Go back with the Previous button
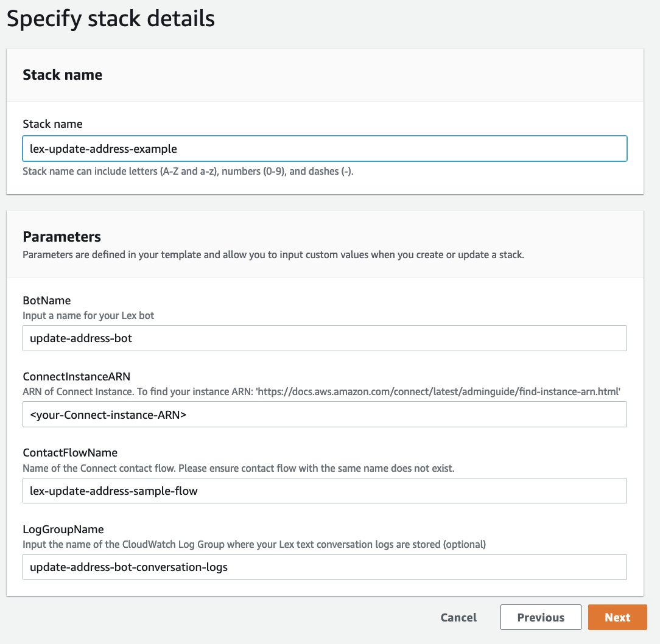The height and width of the screenshot is (644, 660). (x=541, y=617)
